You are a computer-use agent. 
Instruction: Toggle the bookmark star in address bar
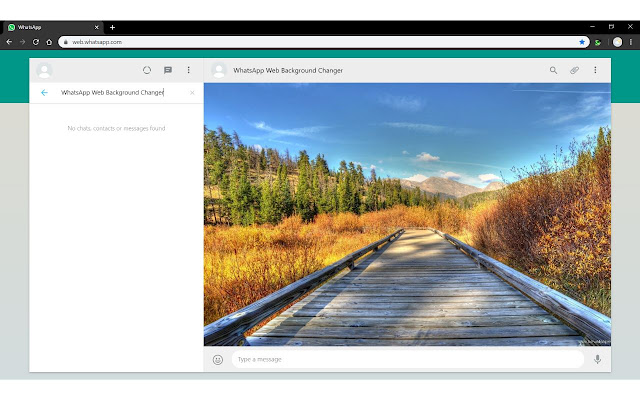(582, 42)
